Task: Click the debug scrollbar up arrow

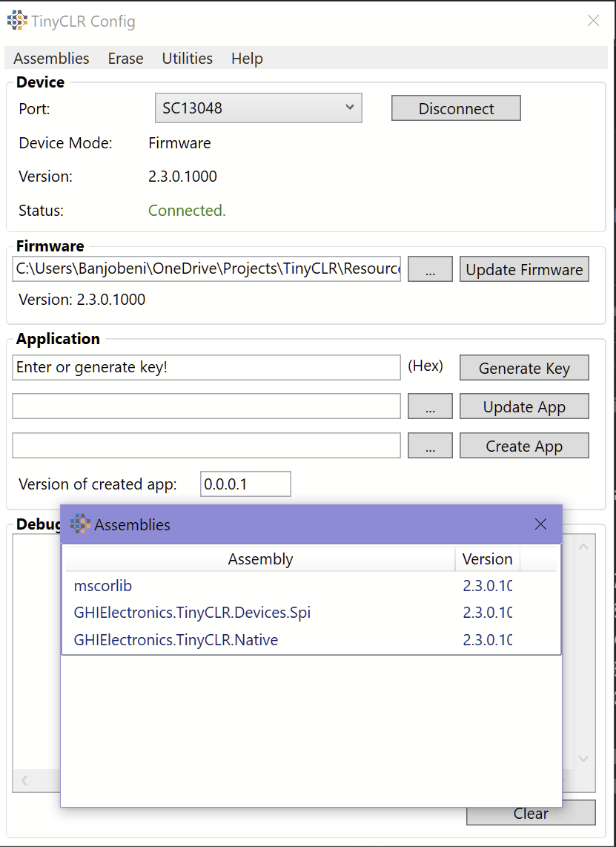Action: [583, 547]
